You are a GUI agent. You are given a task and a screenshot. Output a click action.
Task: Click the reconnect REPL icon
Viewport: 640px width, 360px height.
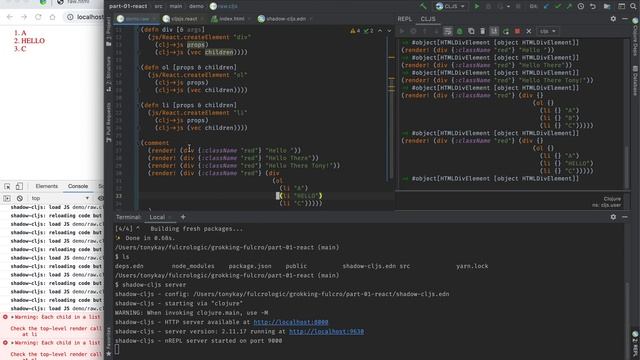click(506, 31)
